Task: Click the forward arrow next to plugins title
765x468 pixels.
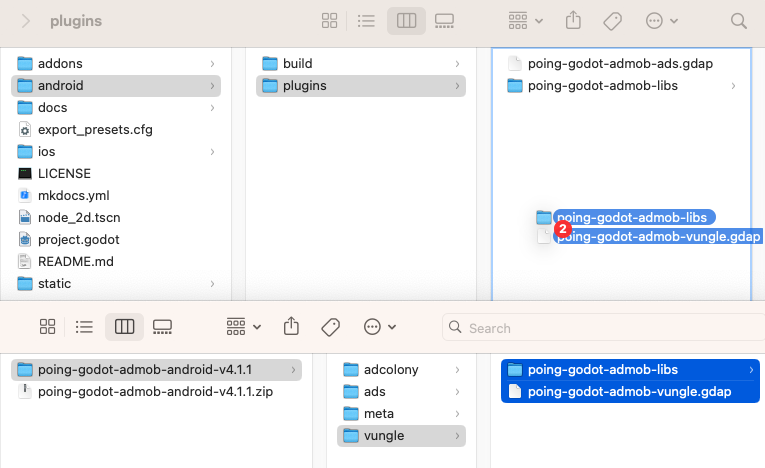Action: (x=26, y=21)
